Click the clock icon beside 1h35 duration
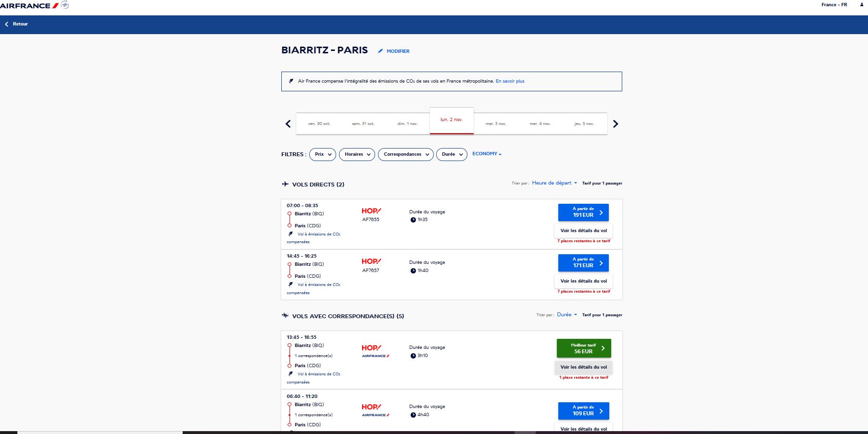Image resolution: width=868 pixels, height=434 pixels. (x=413, y=220)
